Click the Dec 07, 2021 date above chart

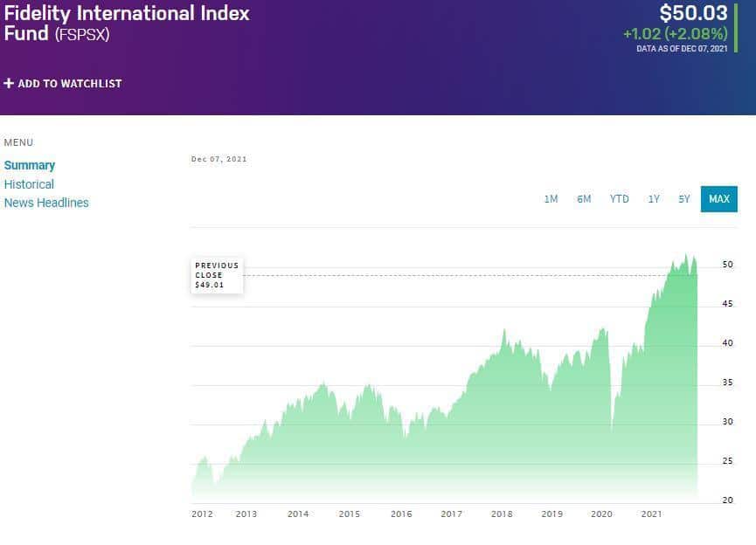coord(218,159)
